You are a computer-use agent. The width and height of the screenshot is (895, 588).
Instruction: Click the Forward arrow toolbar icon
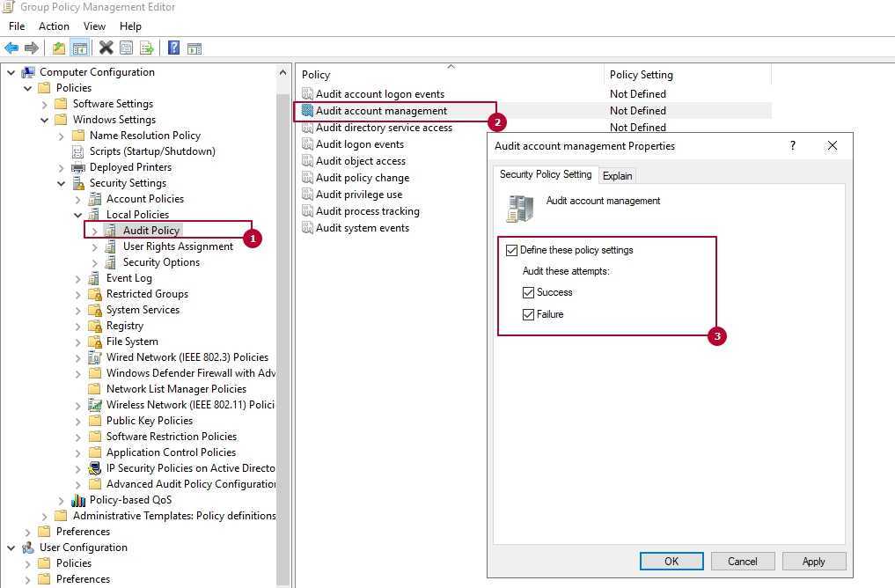[32, 48]
